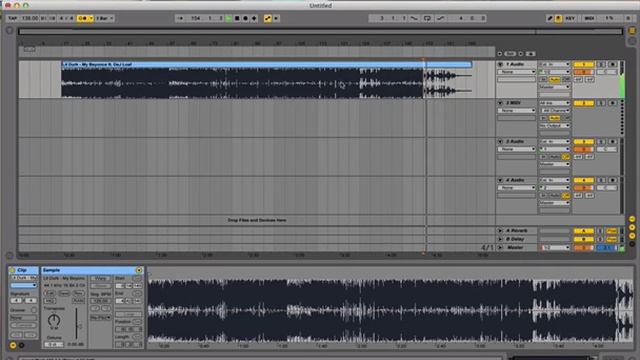Image resolution: width=640 pixels, height=360 pixels.
Task: Open 1 Audio input type dropdown
Action: pos(554,64)
